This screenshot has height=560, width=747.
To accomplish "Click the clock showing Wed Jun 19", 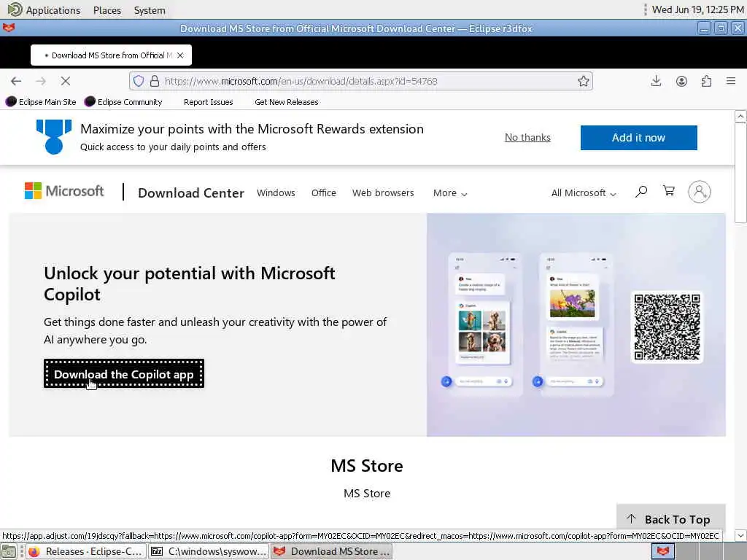I will (x=697, y=9).
